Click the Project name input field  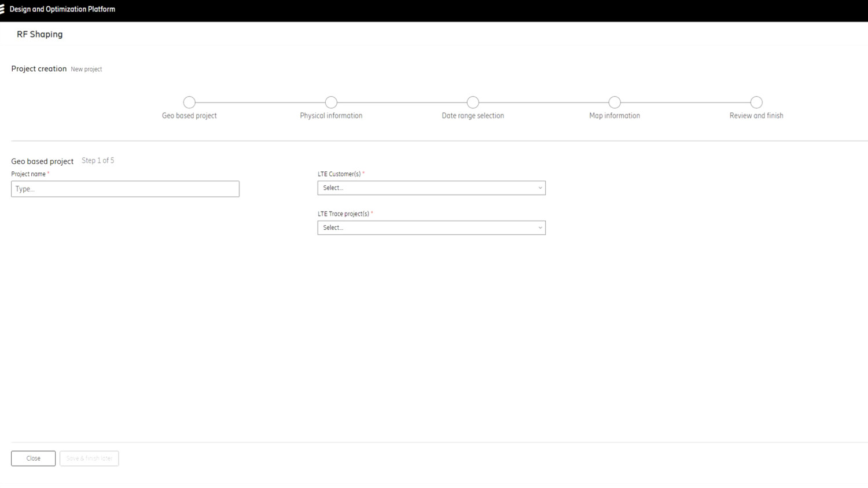coord(125,189)
